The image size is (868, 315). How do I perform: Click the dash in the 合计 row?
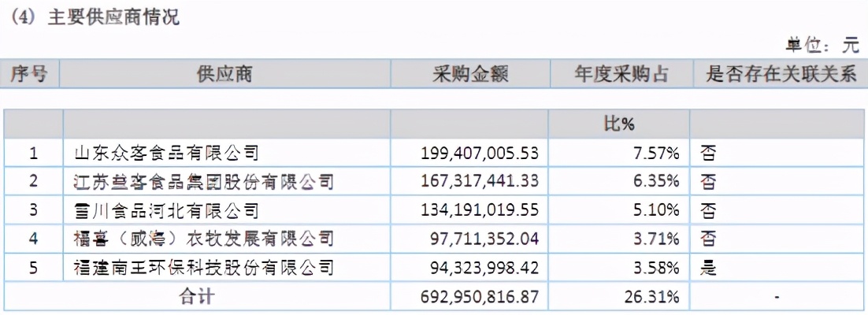[x=777, y=298]
